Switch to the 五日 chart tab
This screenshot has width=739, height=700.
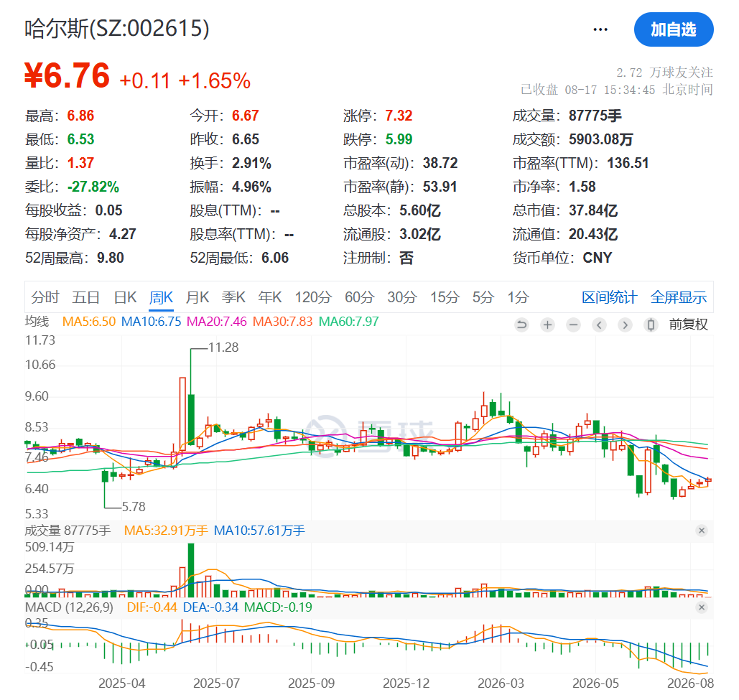point(85,298)
